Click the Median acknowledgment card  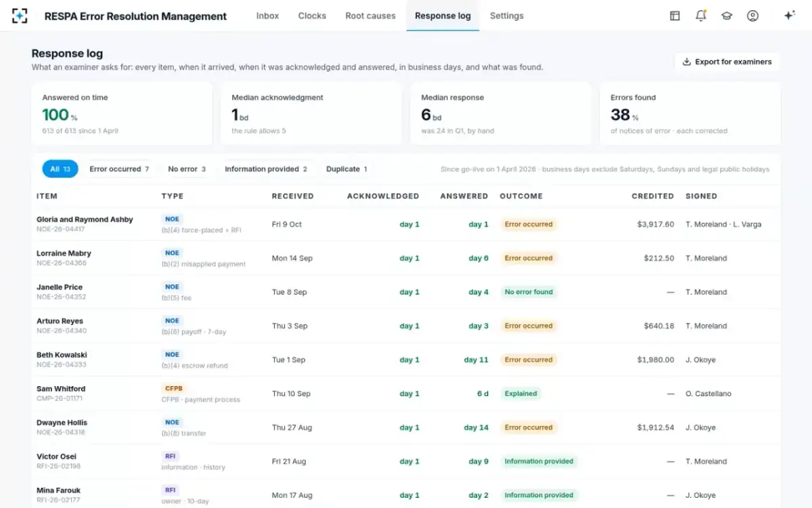pos(311,114)
